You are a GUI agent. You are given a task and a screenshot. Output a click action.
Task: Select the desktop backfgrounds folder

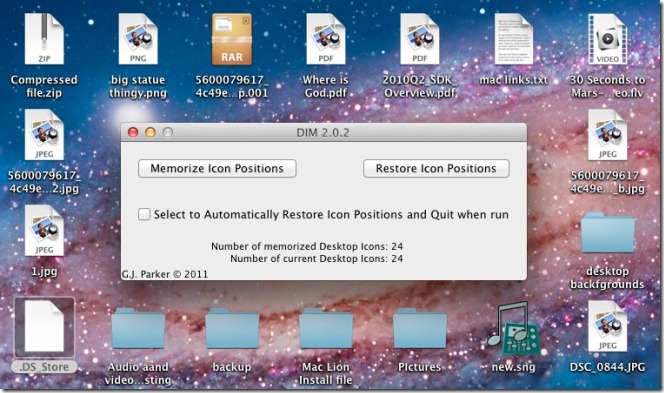point(607,233)
